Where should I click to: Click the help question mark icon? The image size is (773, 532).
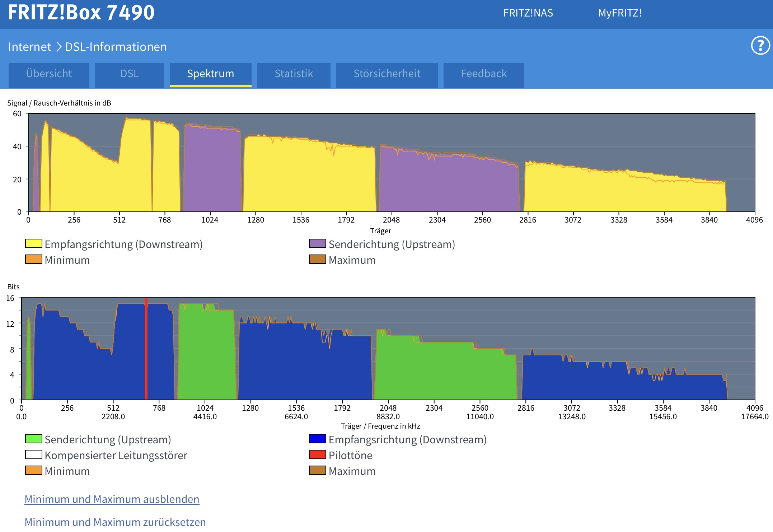coord(760,46)
